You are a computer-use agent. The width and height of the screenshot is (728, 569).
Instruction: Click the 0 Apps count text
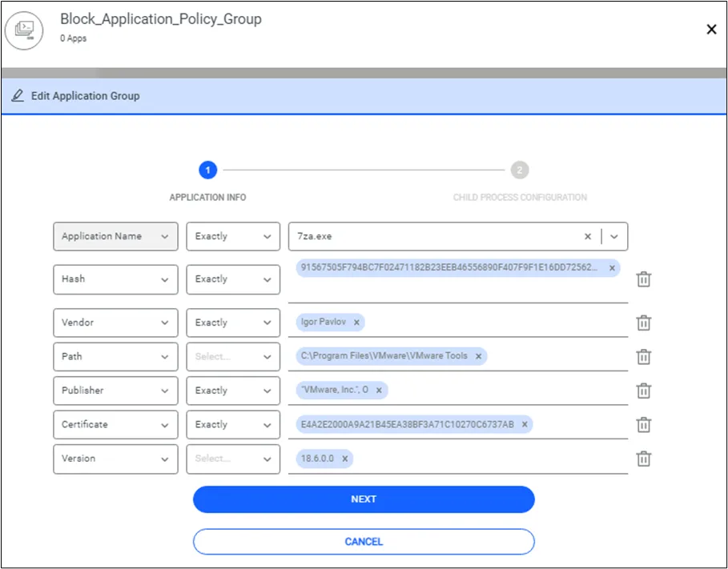pos(74,38)
